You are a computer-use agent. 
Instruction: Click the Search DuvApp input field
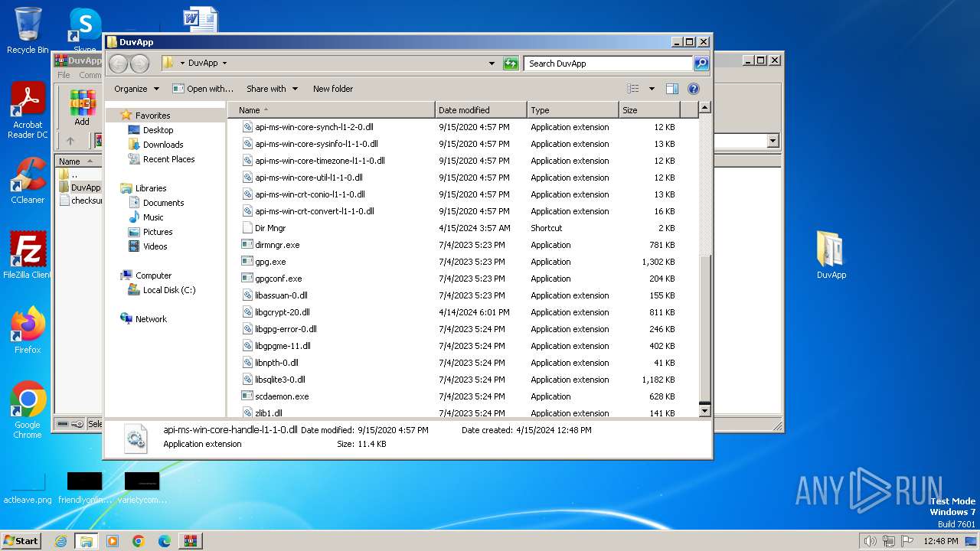[x=609, y=64]
